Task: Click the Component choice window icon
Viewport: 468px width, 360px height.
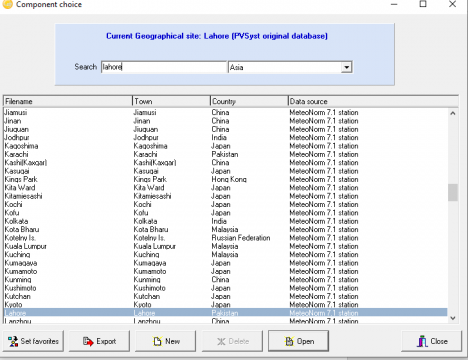Action: click(x=7, y=4)
